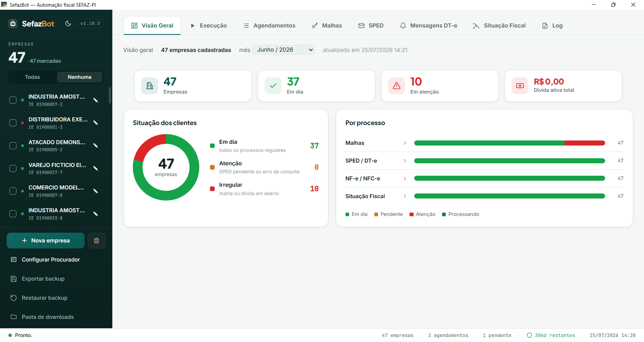Click the SefazBot robot logo icon
Screen dimensions: 644x342
[13, 23]
